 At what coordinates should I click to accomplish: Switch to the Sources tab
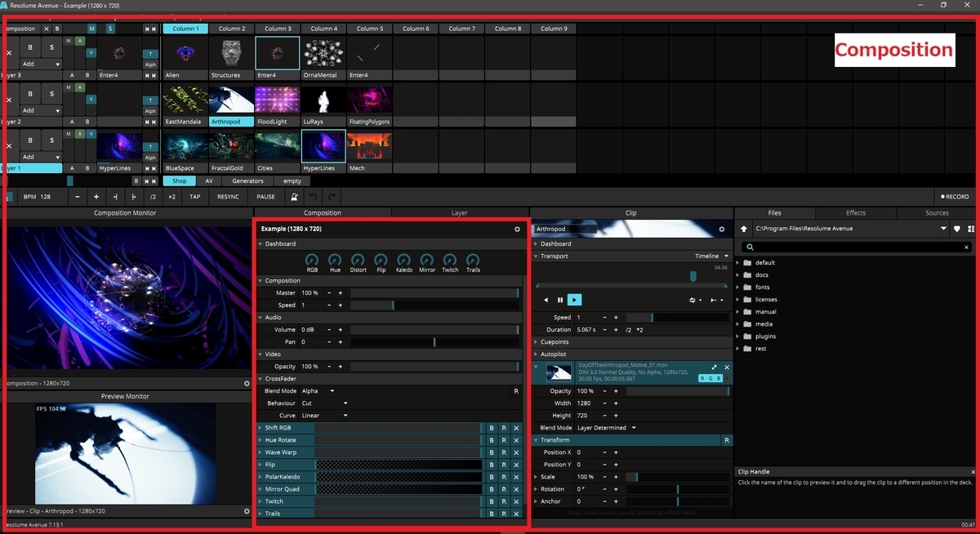[x=938, y=213]
